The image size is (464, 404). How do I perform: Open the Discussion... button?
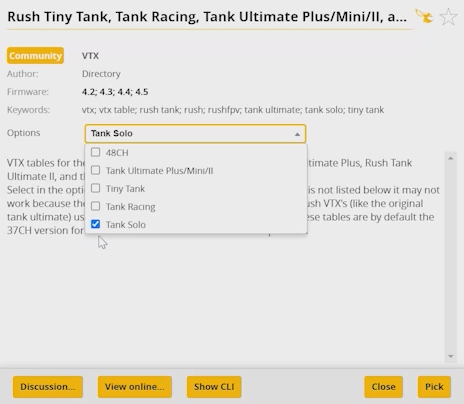coord(48,387)
